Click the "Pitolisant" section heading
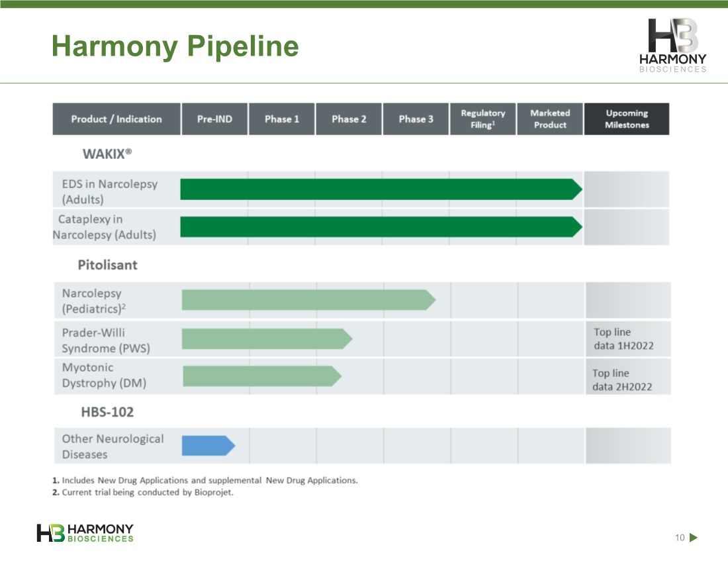Image resolution: width=728 pixels, height=563 pixels. point(107,265)
